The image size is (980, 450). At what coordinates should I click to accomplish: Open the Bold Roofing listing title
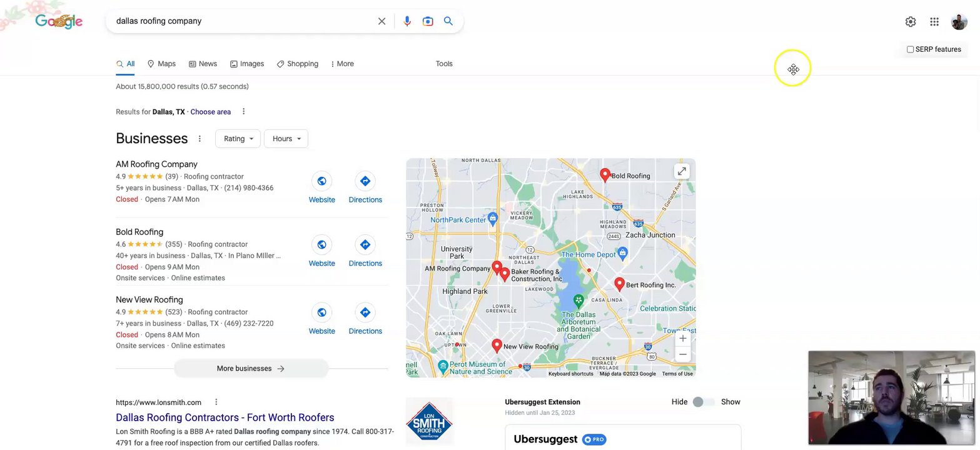[139, 232]
